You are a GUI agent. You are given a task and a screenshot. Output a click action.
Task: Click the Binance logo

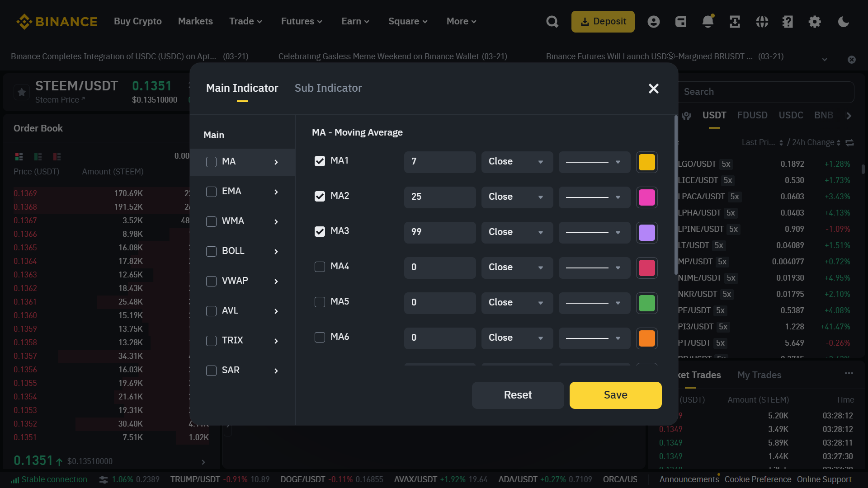[57, 22]
